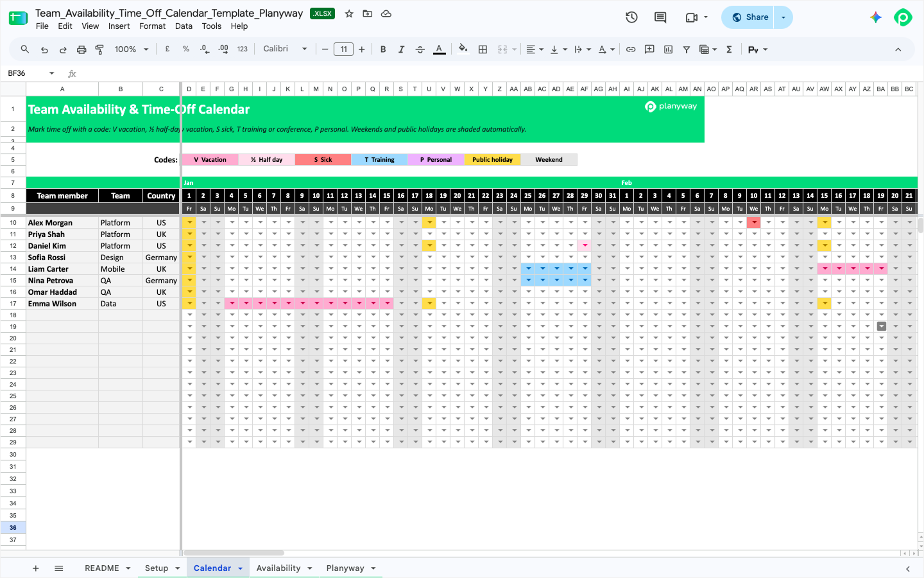Click the Insert link icon
The width and height of the screenshot is (924, 578).
(x=631, y=49)
